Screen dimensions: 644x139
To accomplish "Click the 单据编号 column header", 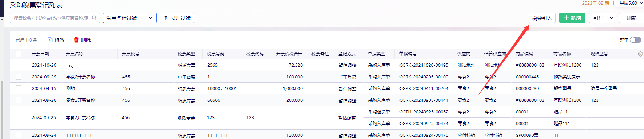I will pyautogui.click(x=408, y=54).
